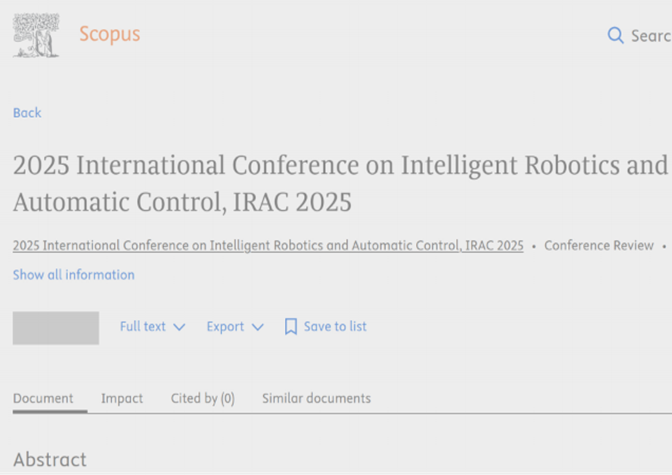Screen dimensions: 672x475
Task: Expand the Full text dropdown
Action: (x=153, y=327)
